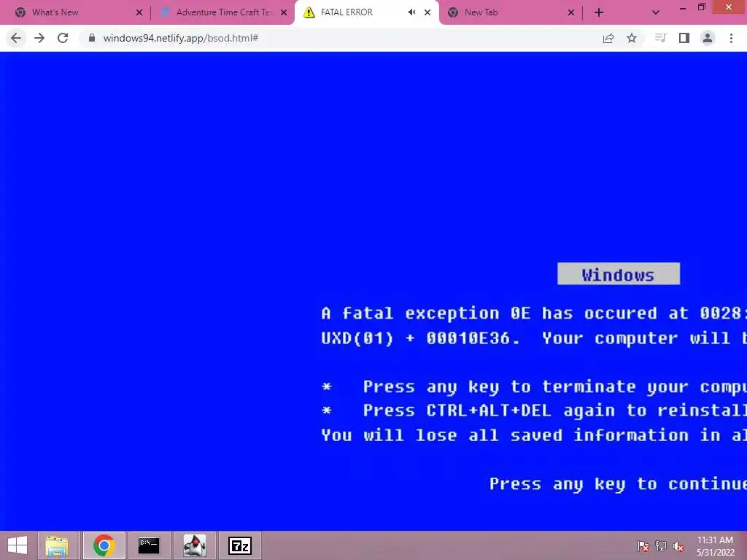Open the Java duke taskbar icon
Image resolution: width=747 pixels, height=560 pixels.
[194, 545]
